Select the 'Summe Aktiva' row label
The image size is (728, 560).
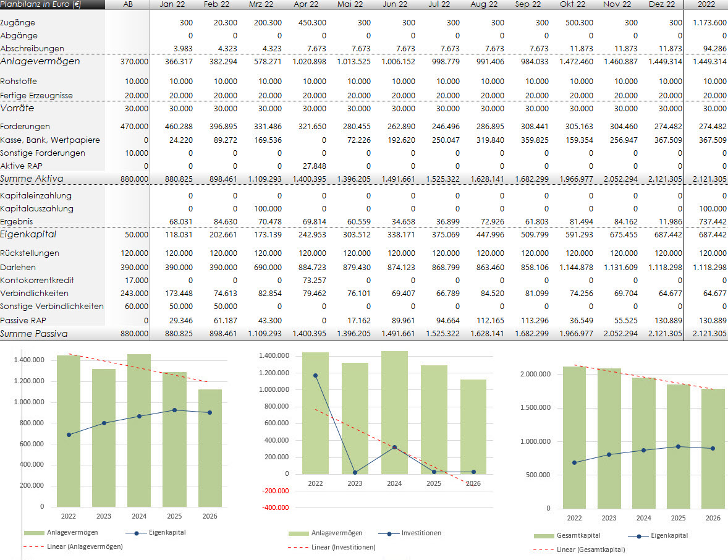tap(32, 179)
